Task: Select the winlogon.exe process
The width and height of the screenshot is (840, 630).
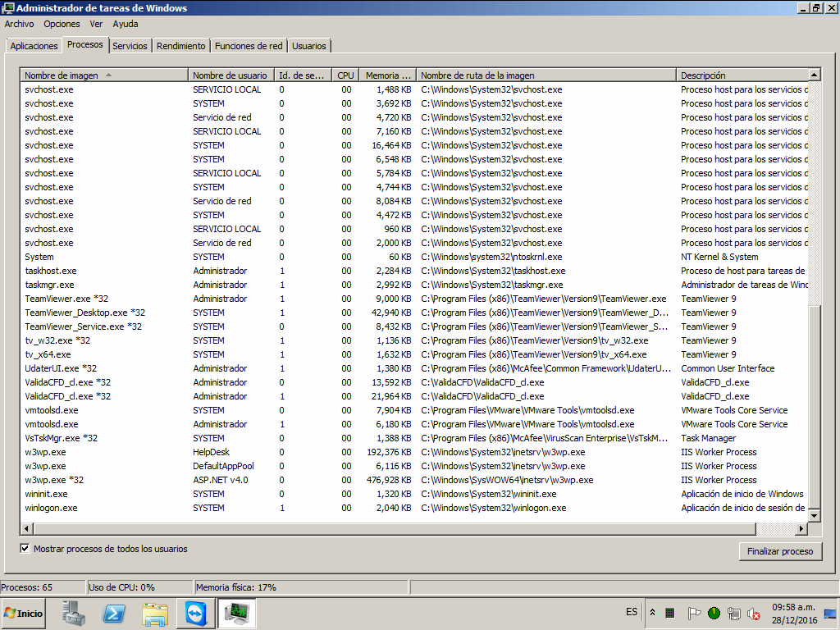Action: (x=414, y=508)
